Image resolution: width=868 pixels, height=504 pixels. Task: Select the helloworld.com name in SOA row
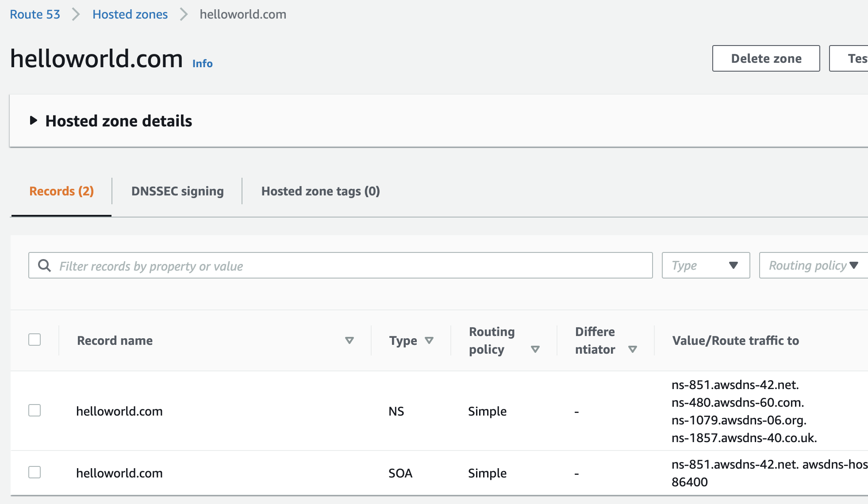click(x=119, y=473)
